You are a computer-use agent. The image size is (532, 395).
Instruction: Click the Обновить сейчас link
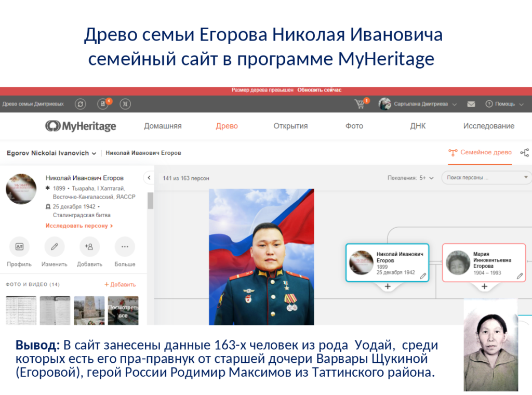coord(320,90)
